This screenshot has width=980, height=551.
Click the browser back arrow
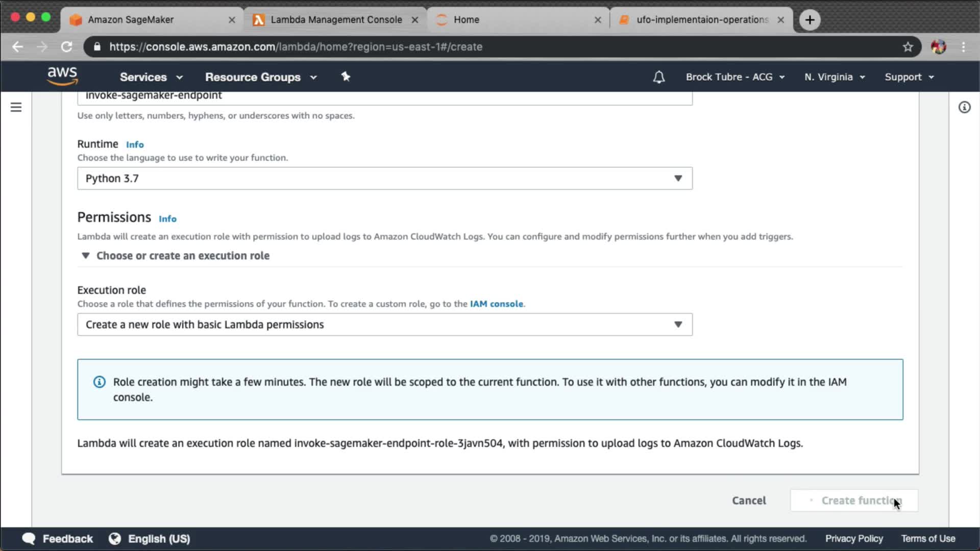coord(18,47)
